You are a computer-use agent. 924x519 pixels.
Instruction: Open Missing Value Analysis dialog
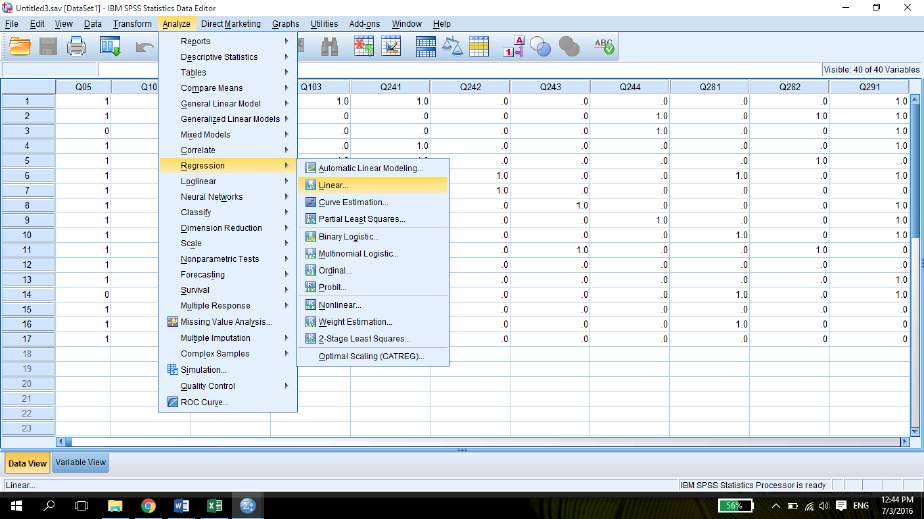pyautogui.click(x=228, y=322)
